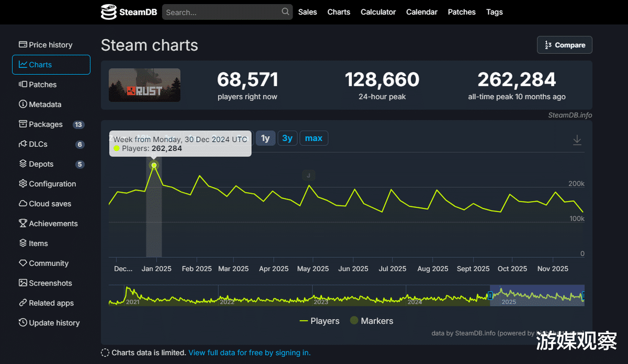Open the Metadata section
628x364 pixels.
pos(51,105)
